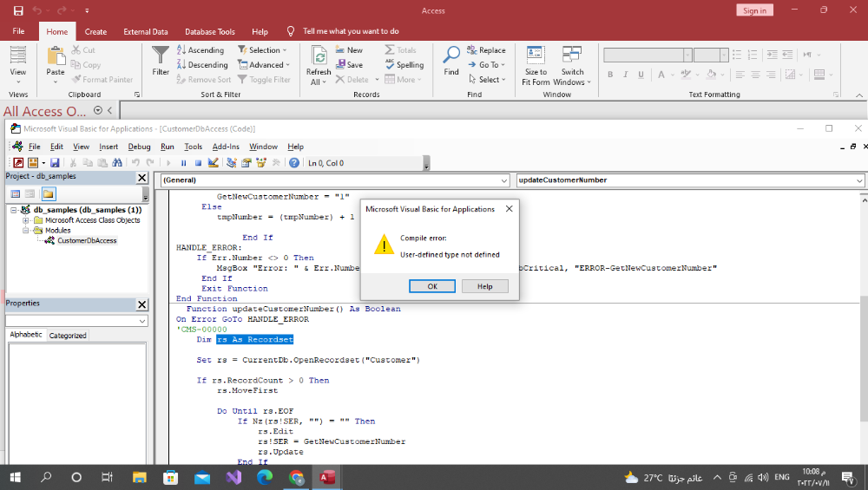This screenshot has width=868, height=490.
Task: Click the View Microsoft Access toolbar icon
Action: pyautogui.click(x=18, y=162)
